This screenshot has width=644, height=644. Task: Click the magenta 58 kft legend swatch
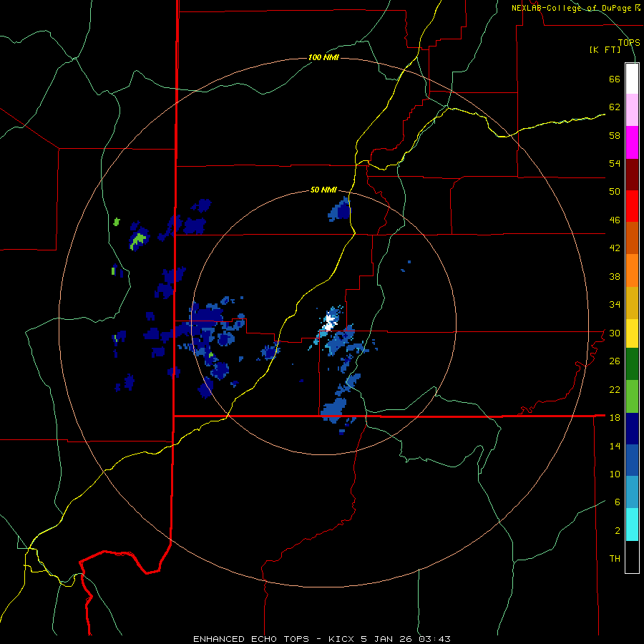pyautogui.click(x=632, y=142)
